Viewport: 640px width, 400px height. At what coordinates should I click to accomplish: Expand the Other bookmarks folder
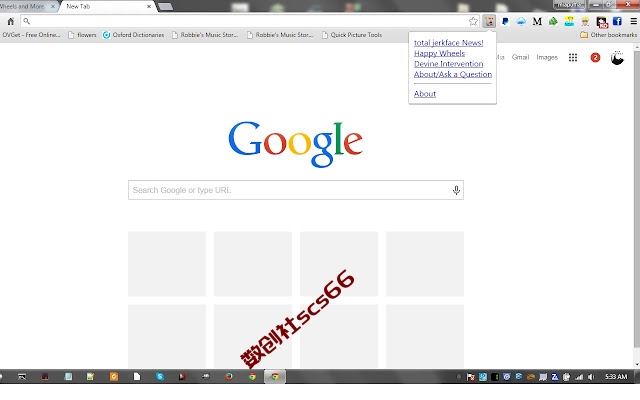609,35
